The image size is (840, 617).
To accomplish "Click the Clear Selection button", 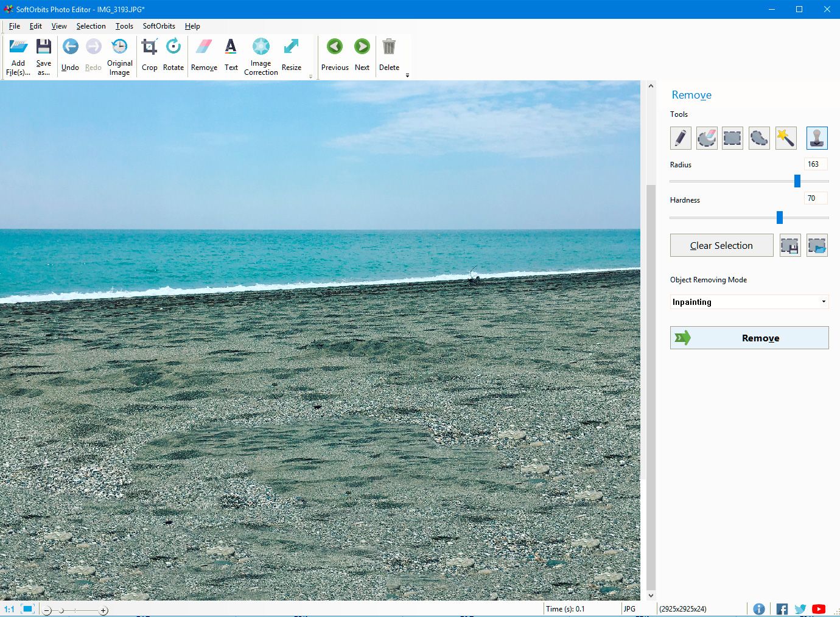I will [721, 246].
